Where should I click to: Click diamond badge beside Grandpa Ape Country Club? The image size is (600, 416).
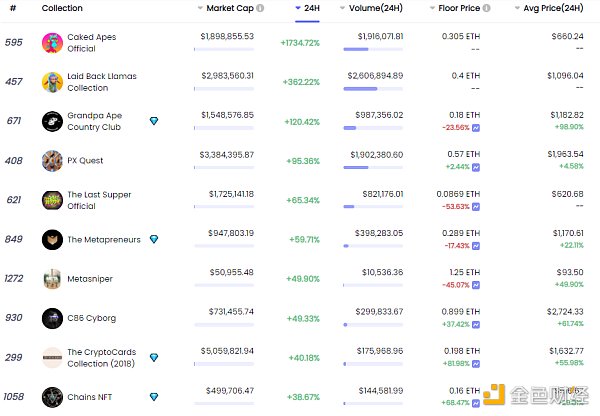[x=153, y=121]
